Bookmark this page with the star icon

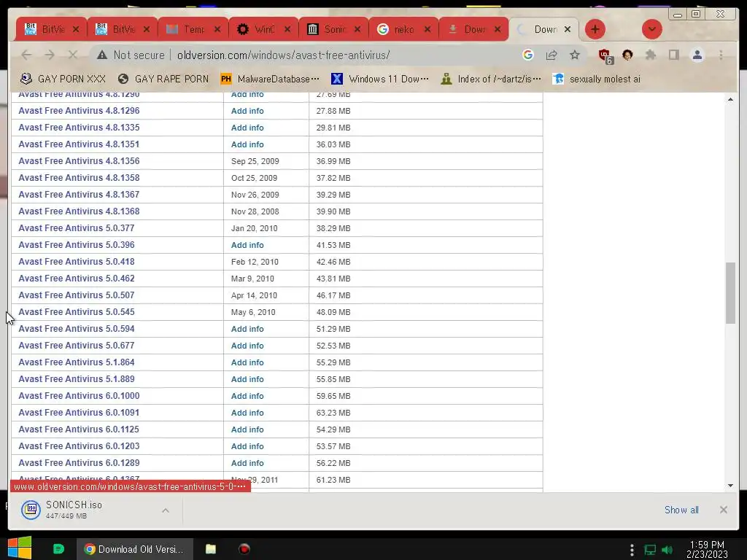575,55
